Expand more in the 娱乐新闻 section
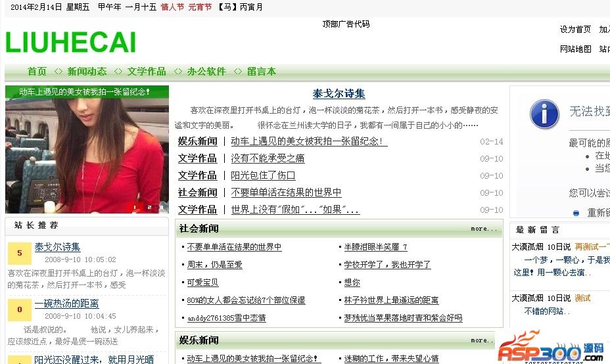The image size is (610, 364). (x=482, y=340)
